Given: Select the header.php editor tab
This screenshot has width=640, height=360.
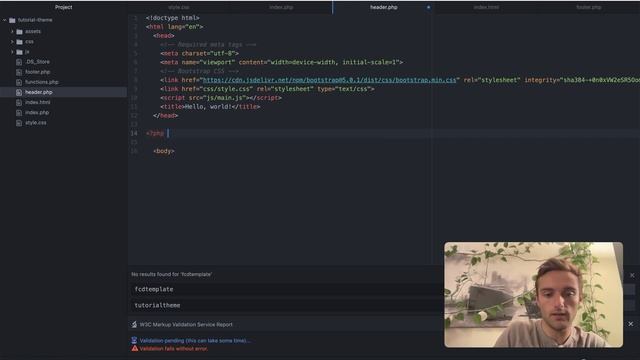Looking at the screenshot, I should 384,7.
